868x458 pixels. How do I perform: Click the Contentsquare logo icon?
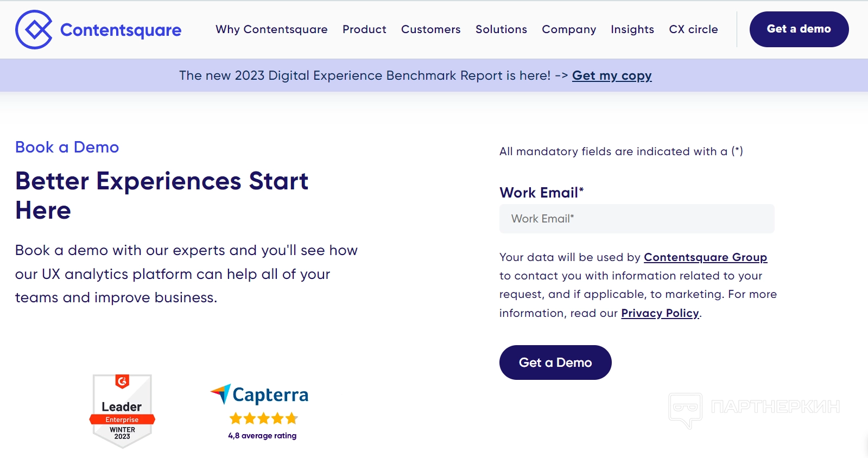pos(34,29)
